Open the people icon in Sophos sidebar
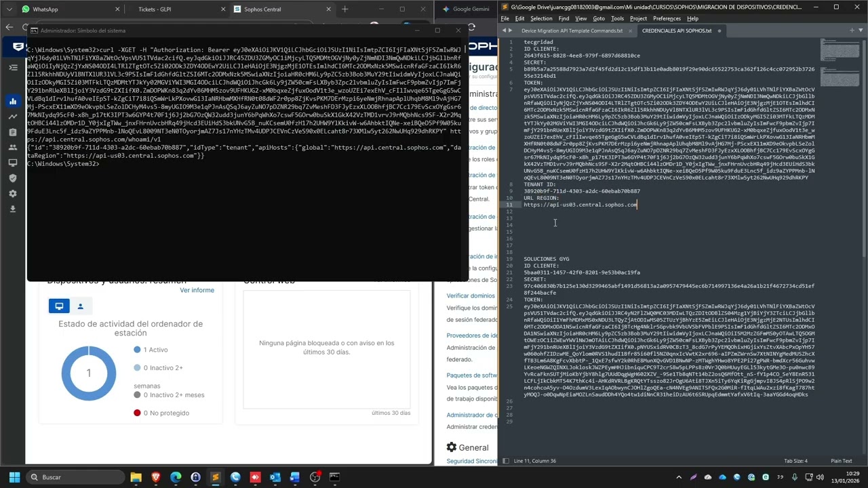 pyautogui.click(x=13, y=147)
